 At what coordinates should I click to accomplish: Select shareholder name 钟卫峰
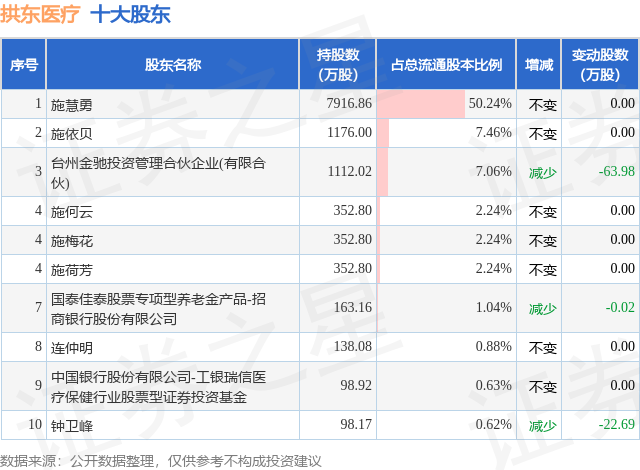[71, 426]
